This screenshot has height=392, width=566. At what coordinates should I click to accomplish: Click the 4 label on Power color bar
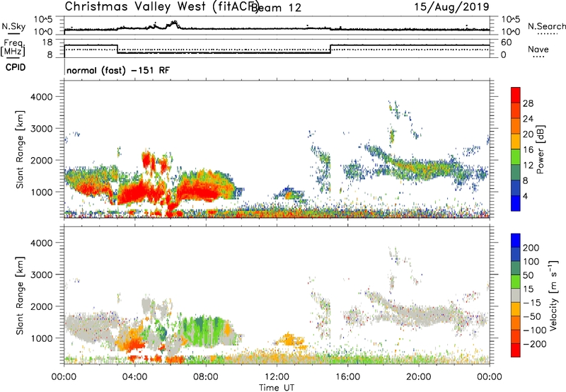pos(526,196)
